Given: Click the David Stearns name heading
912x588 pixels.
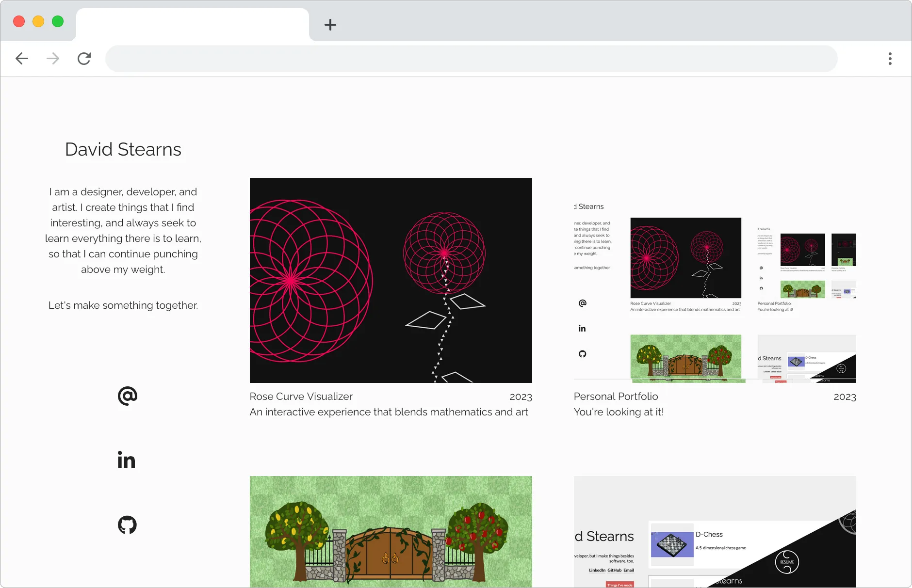Looking at the screenshot, I should (123, 149).
